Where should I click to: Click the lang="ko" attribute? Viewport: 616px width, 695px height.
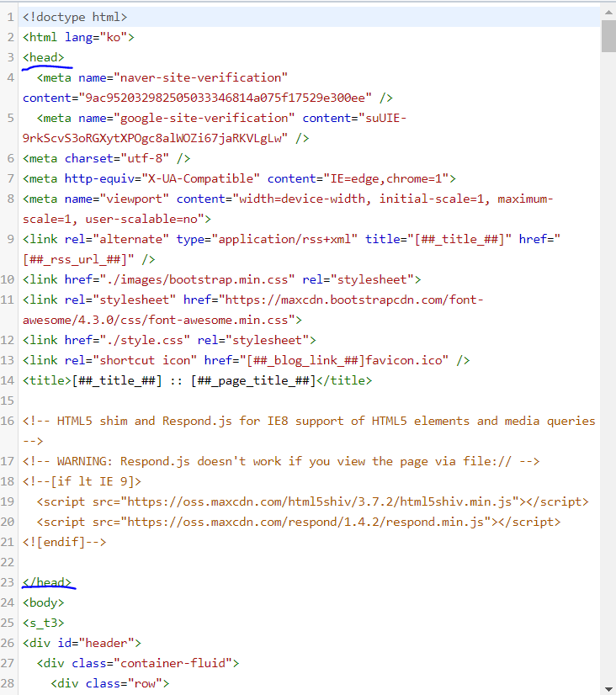96,37
